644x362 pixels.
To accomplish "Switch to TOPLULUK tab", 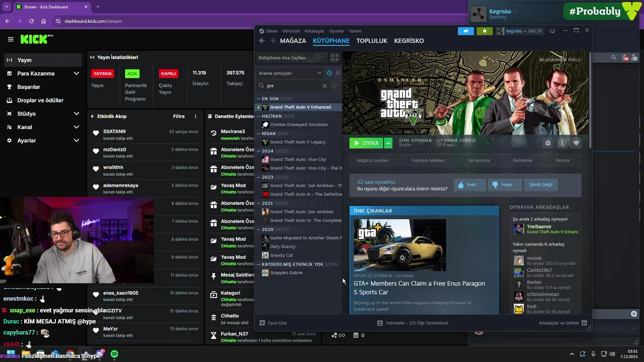I will pyautogui.click(x=372, y=41).
